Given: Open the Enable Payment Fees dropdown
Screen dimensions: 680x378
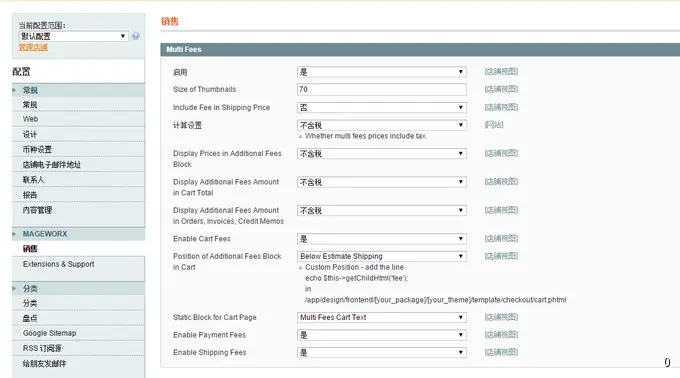Looking at the screenshot, I should point(382,335).
